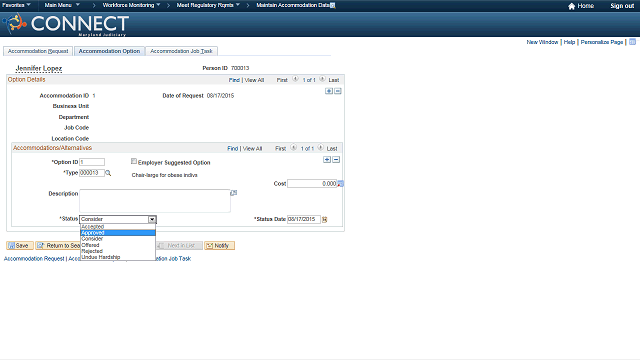Open the Main Menu dropdown
Screen dimensions: 640x360
62,5
